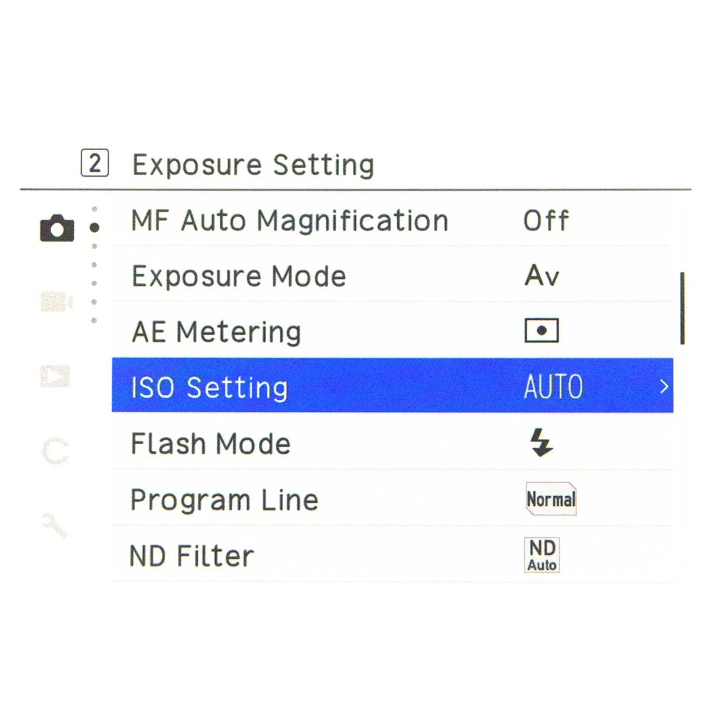Open the customize settings C icon

coord(55,450)
